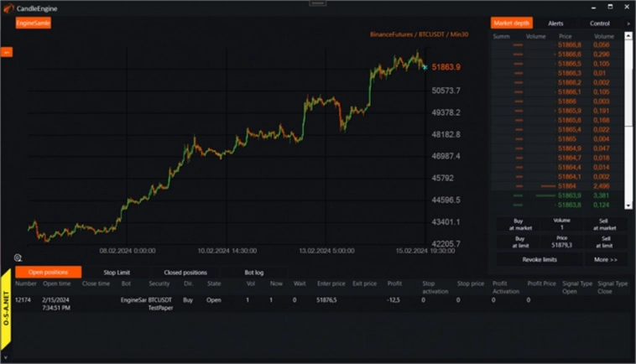Viewport: 636px width, 364px height.
Task: Open the Control tab
Action: coord(599,23)
